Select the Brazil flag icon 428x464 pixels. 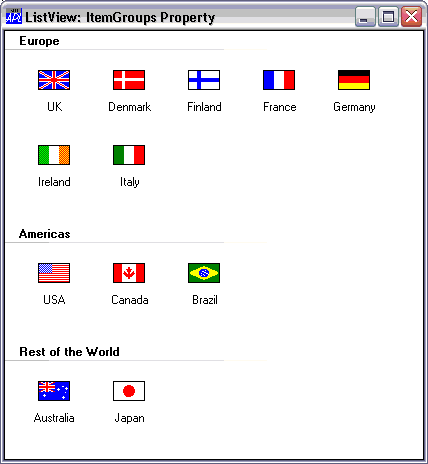[x=204, y=273]
